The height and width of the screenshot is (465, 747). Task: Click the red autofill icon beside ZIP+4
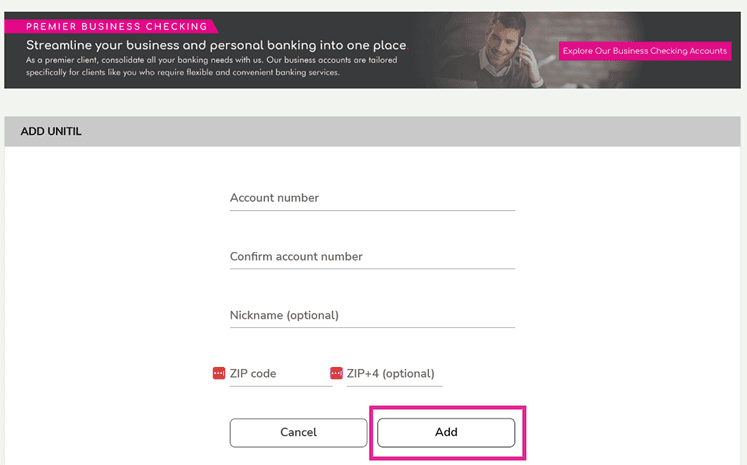tap(336, 373)
